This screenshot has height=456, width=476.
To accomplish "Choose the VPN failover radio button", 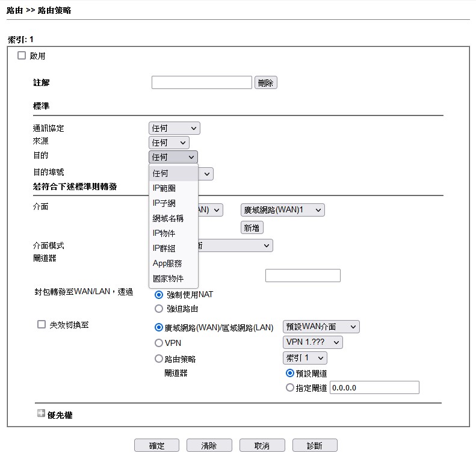I will click(x=159, y=343).
